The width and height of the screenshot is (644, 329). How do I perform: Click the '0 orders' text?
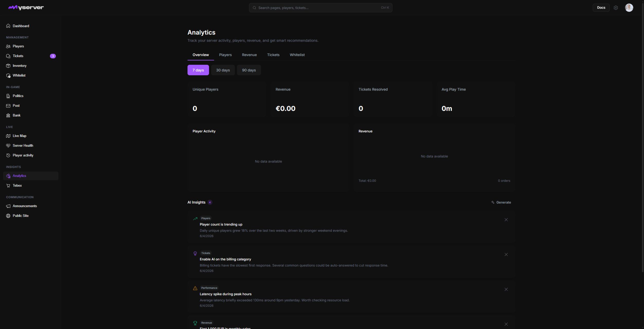click(x=504, y=181)
